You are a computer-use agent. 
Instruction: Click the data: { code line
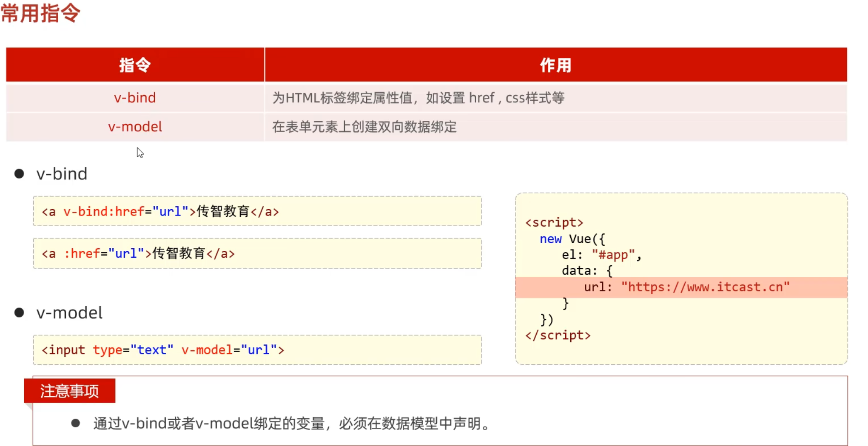587,270
